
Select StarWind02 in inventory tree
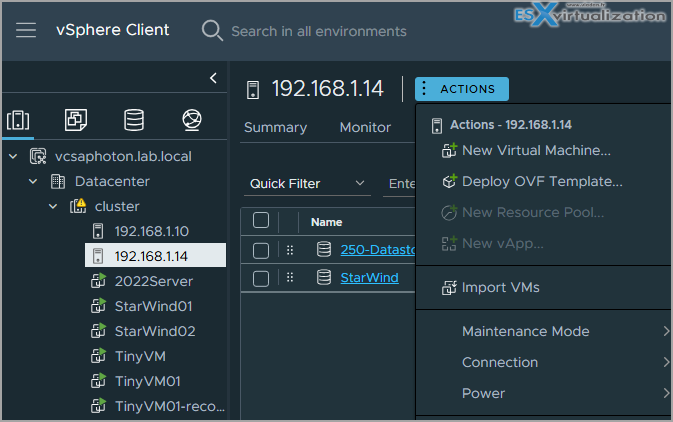155,331
